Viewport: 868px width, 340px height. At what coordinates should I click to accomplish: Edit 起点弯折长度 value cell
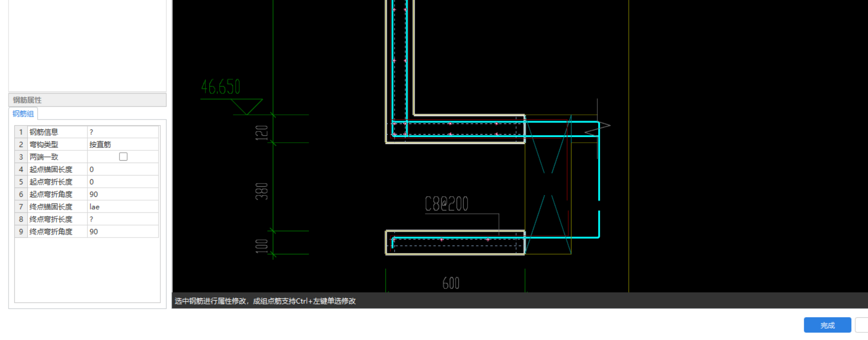123,182
